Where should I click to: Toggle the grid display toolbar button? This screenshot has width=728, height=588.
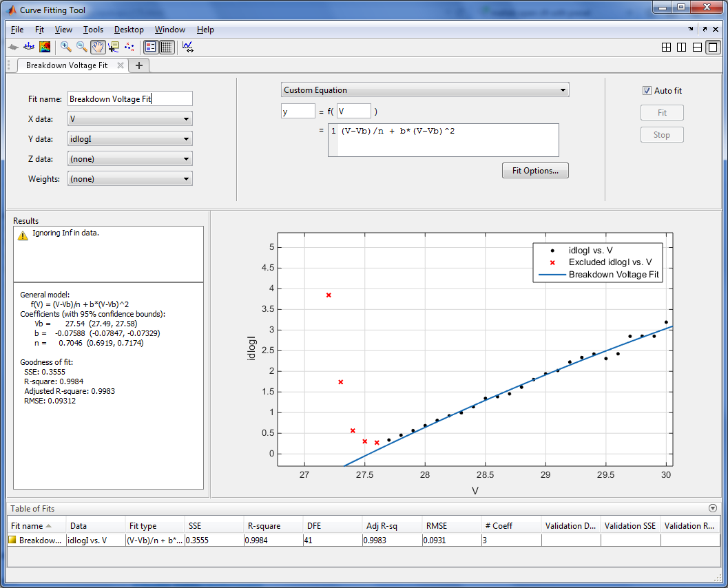(x=166, y=47)
